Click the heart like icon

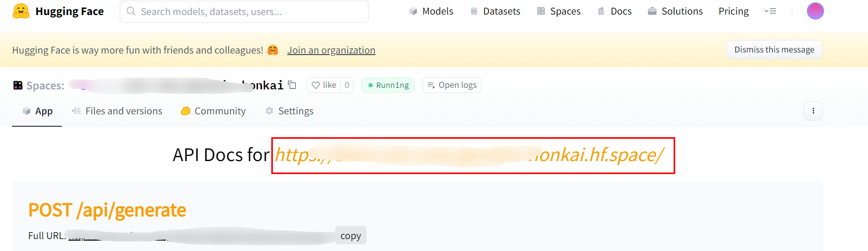(315, 85)
